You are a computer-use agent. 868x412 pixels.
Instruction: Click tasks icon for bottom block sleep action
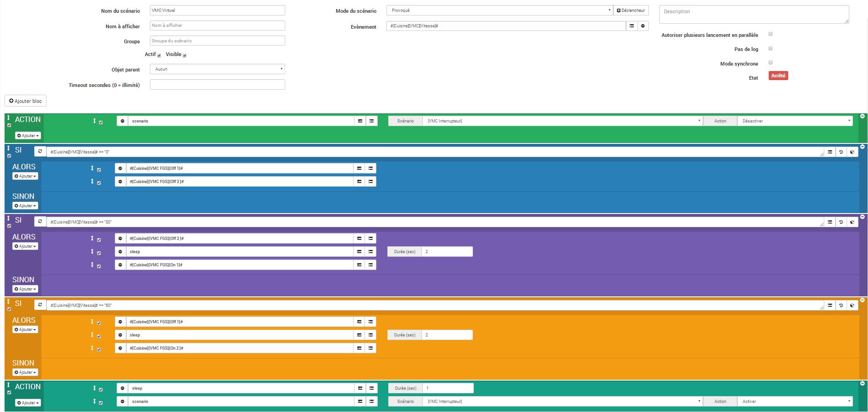[360, 388]
